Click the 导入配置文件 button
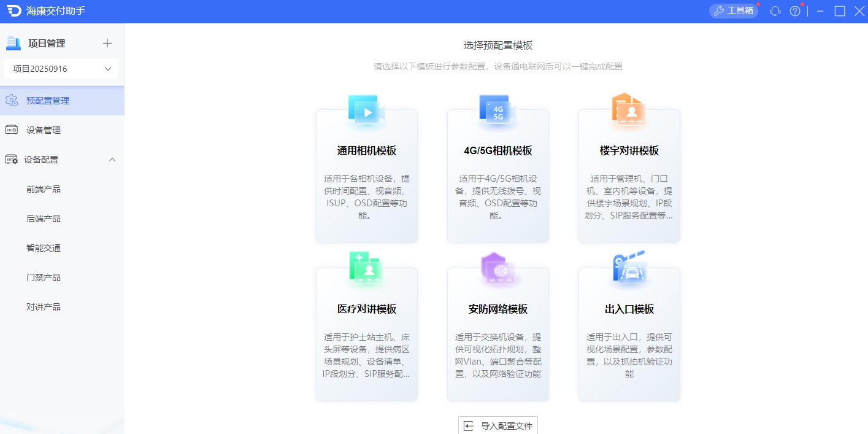868x434 pixels. point(497,425)
